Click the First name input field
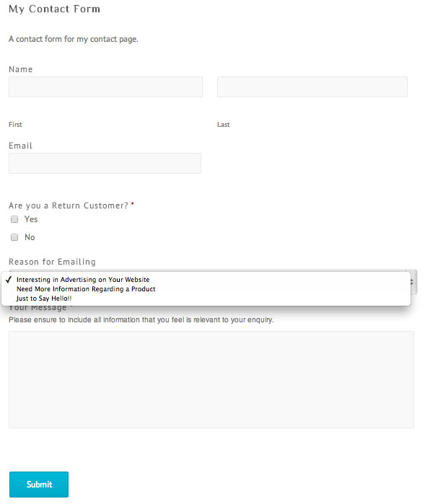 pos(105,87)
